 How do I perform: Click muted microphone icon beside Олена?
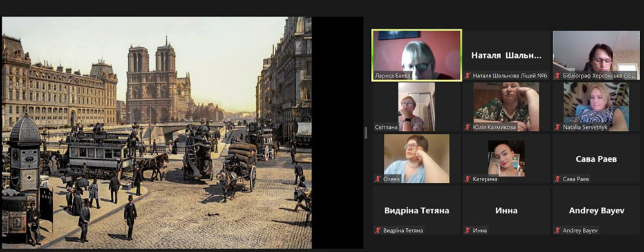377,179
